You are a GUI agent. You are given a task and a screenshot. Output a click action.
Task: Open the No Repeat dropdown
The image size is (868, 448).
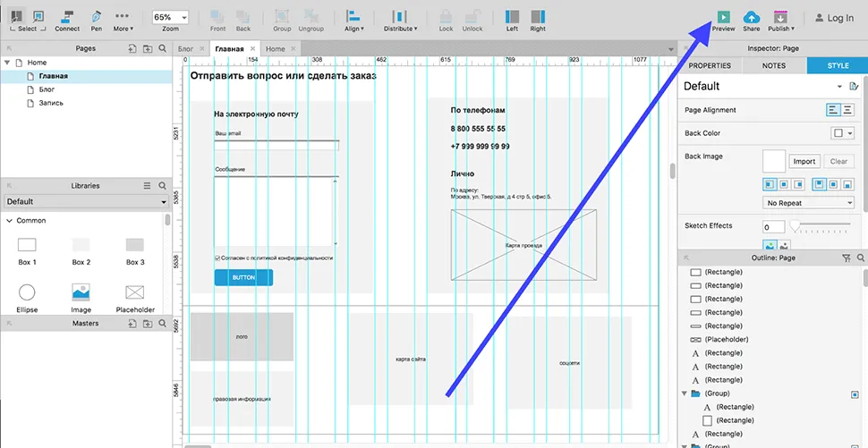coord(809,203)
